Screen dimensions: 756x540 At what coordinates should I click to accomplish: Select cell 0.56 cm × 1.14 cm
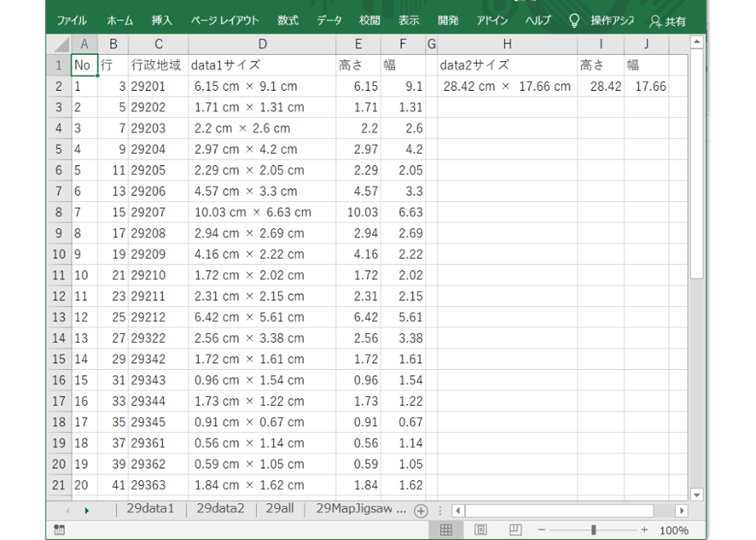point(263,443)
